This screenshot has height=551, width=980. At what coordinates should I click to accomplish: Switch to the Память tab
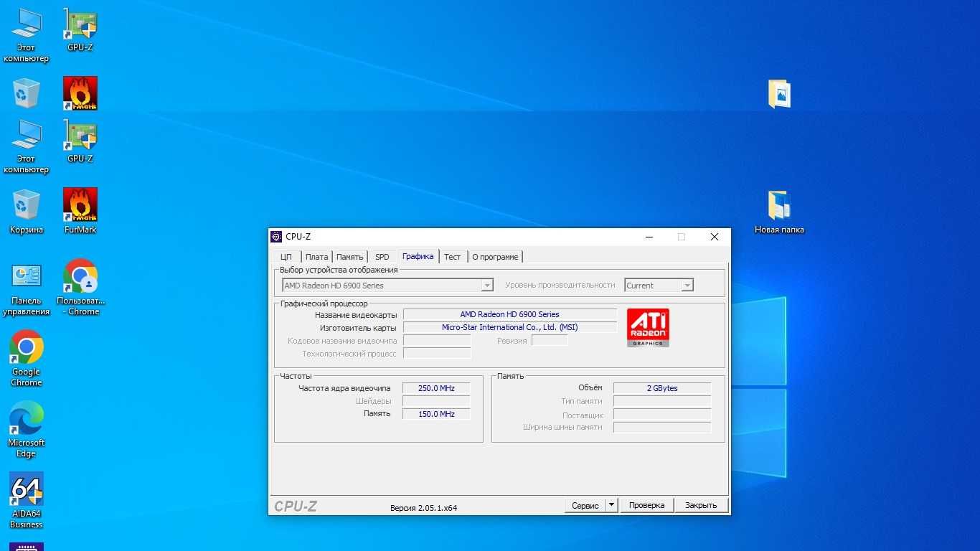click(x=350, y=257)
